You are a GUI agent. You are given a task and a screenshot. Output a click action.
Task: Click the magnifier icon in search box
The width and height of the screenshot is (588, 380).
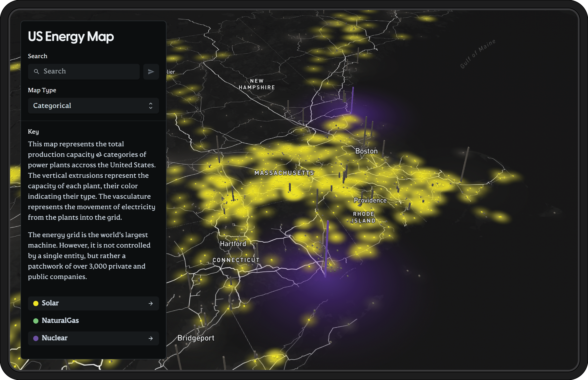(x=36, y=71)
